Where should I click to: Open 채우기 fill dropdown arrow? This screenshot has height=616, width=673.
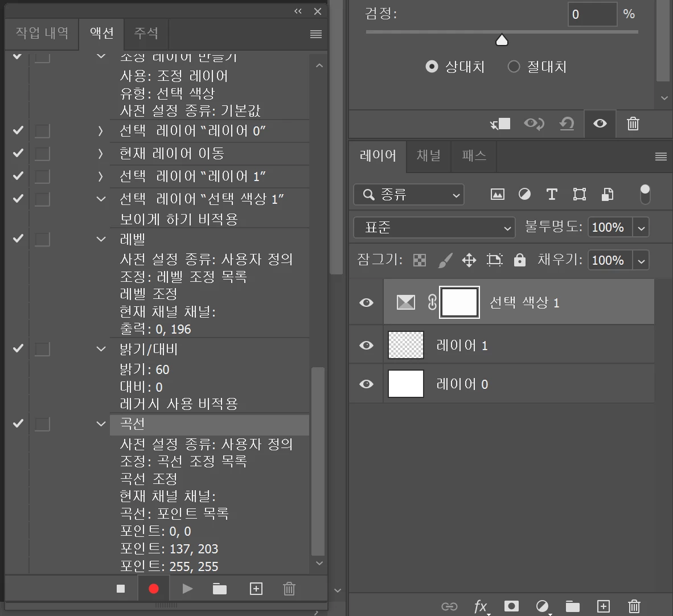click(641, 261)
